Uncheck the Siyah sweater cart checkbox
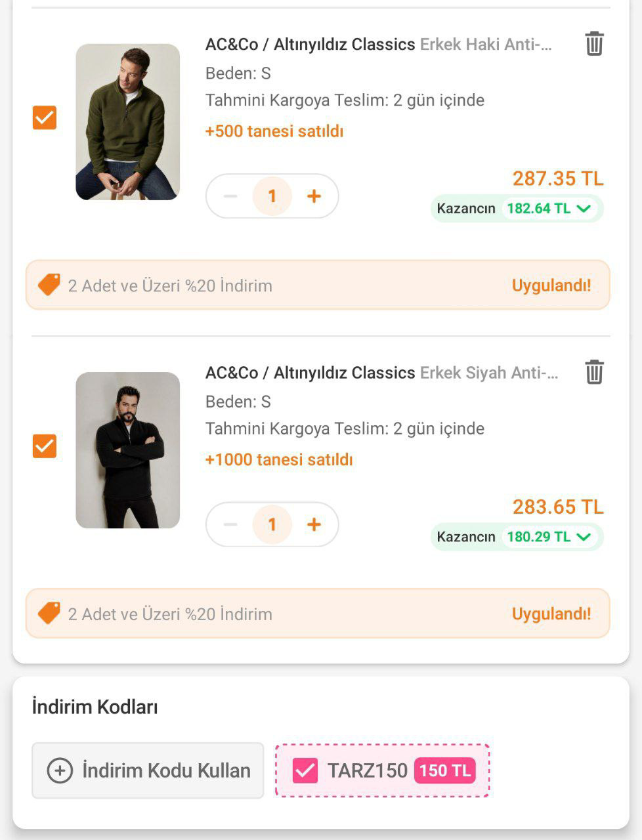642x840 pixels. (45, 446)
